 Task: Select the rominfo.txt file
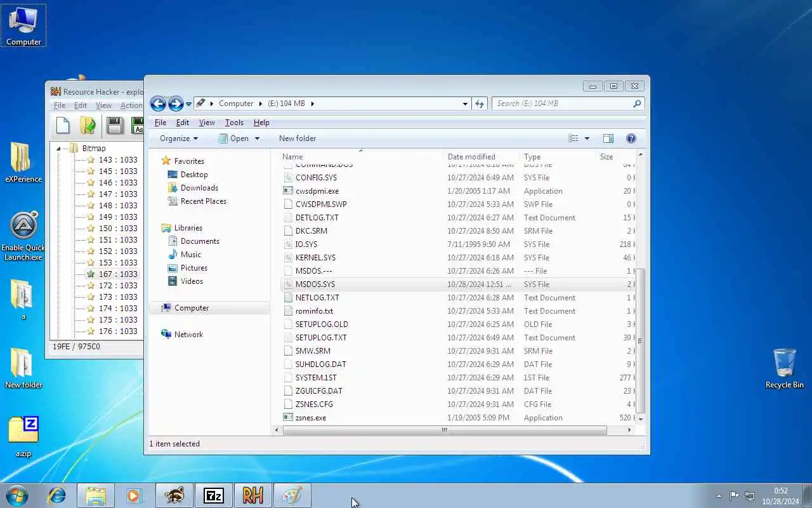click(314, 311)
